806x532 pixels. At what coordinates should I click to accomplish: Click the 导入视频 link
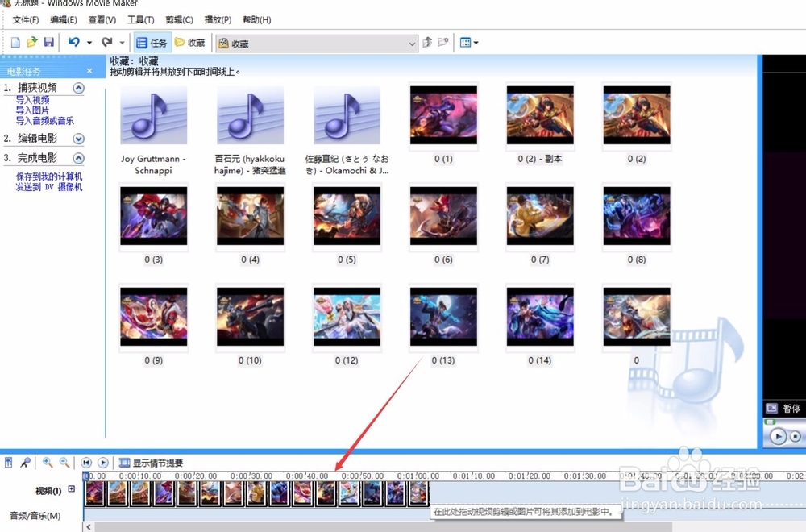[x=32, y=100]
